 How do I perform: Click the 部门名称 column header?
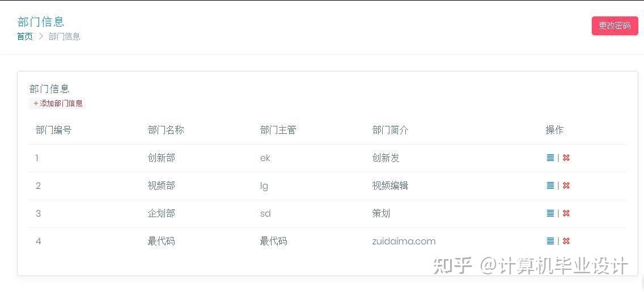pyautogui.click(x=166, y=130)
